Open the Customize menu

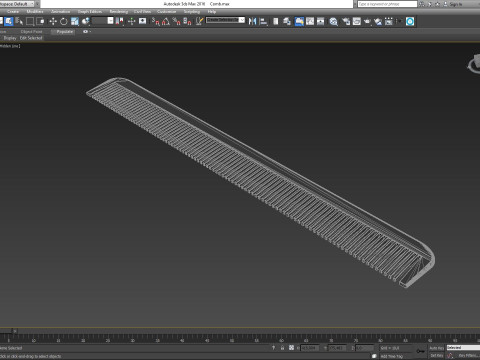(166, 12)
